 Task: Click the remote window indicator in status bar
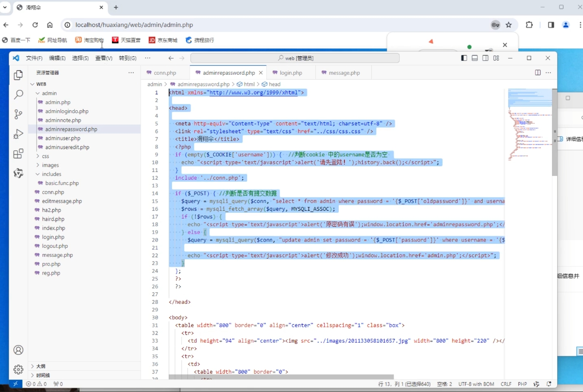pyautogui.click(x=15, y=384)
